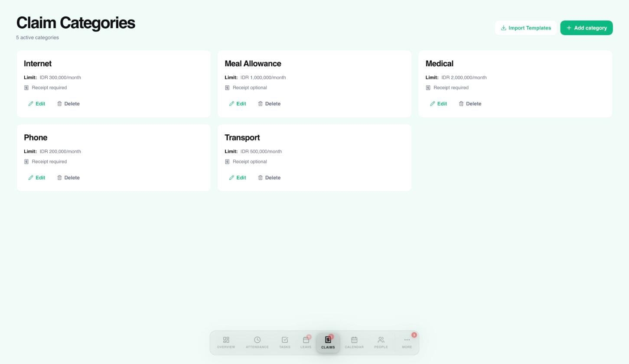The width and height of the screenshot is (629, 364).
Task: Click the Internet card title
Action: click(x=38, y=64)
